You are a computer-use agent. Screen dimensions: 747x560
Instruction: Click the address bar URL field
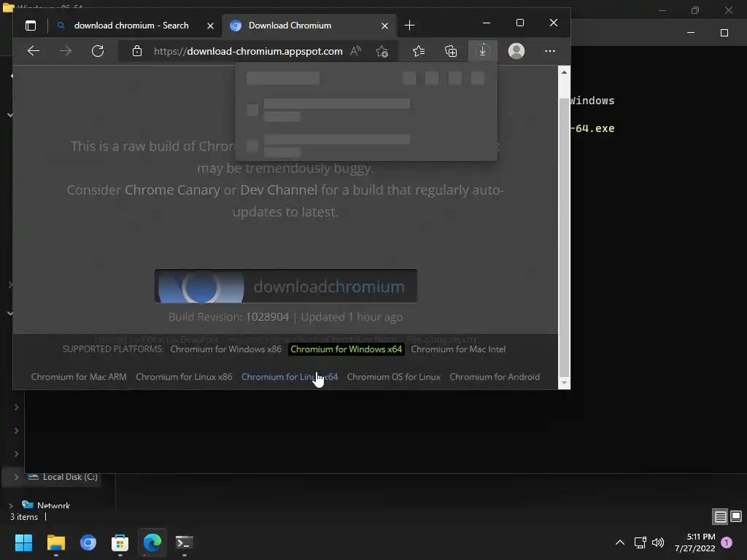(248, 51)
